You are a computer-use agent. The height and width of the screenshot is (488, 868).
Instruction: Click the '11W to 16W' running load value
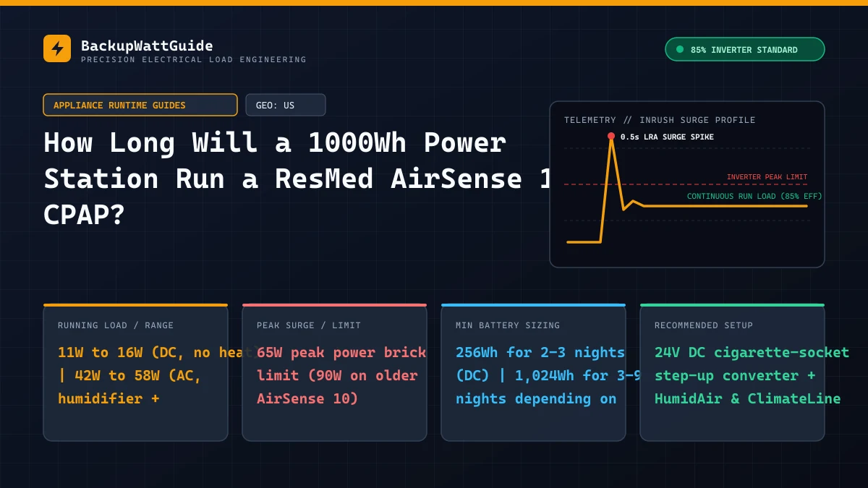click(x=100, y=352)
